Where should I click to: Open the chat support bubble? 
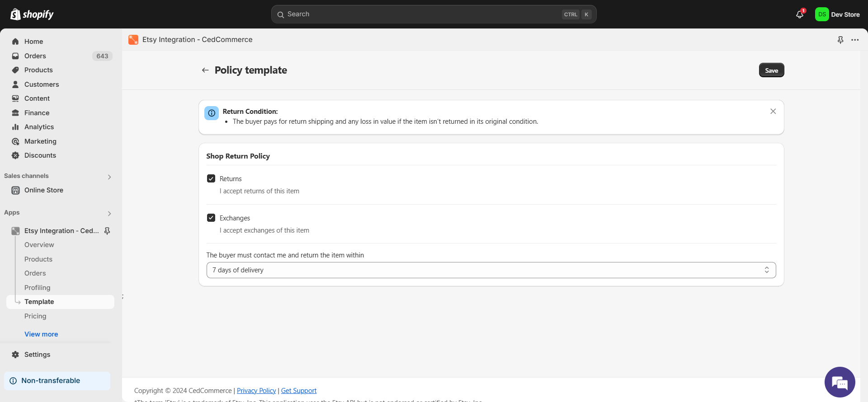840,382
